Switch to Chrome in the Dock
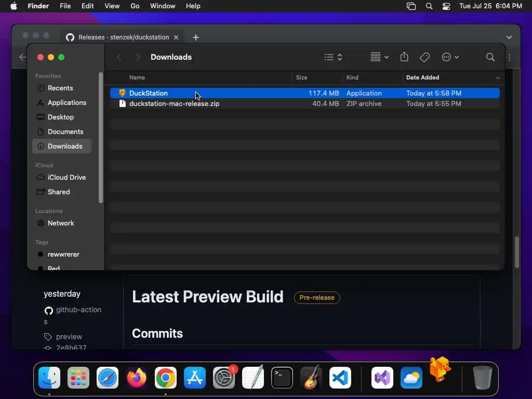532x399 pixels. [x=166, y=377]
